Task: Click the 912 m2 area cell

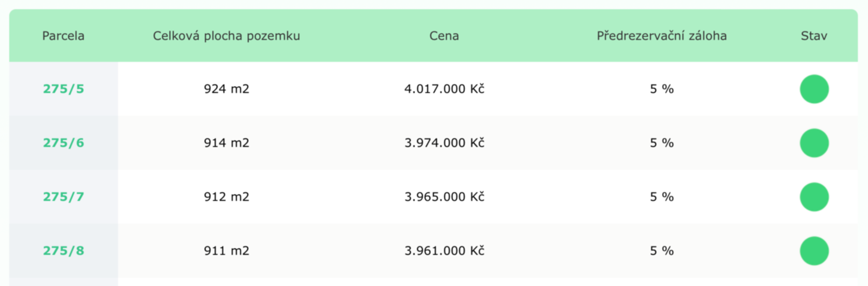Action: click(226, 197)
